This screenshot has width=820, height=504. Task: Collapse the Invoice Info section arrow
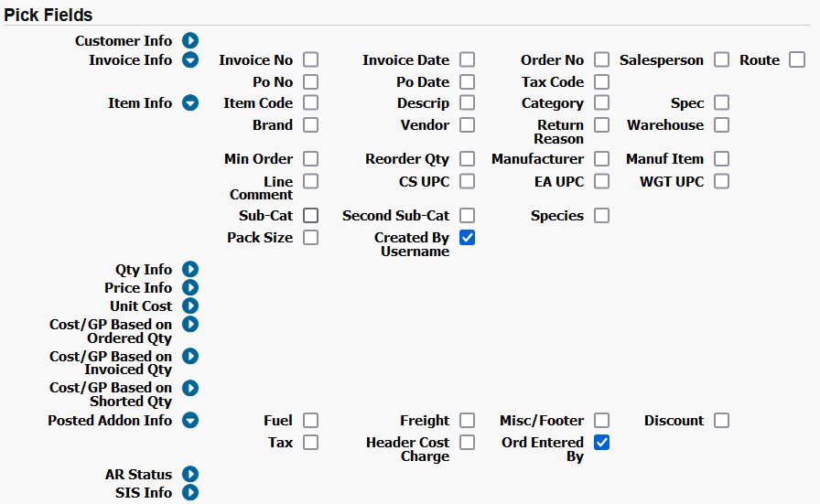pos(190,59)
